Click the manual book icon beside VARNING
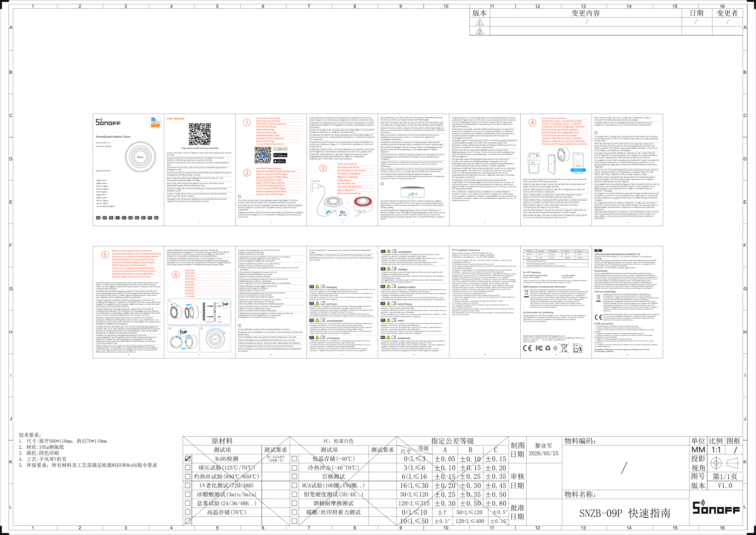 (394, 269)
